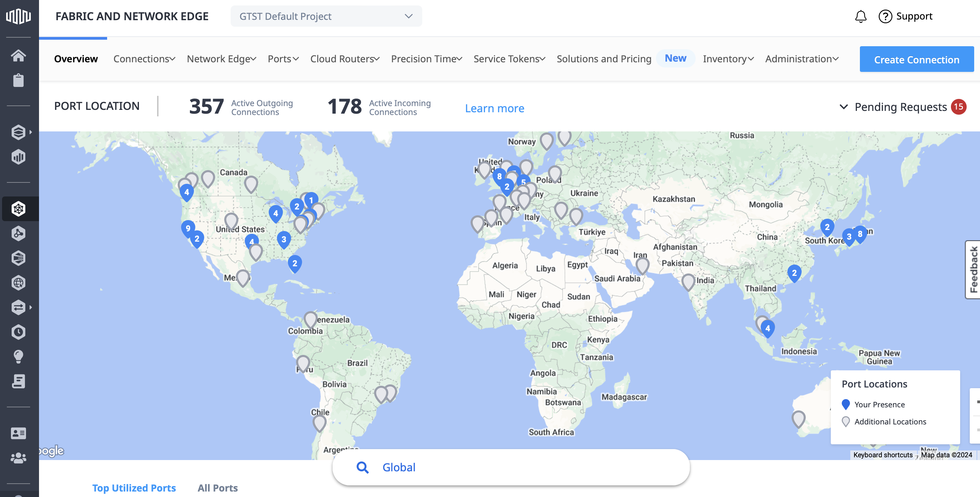Click the search magnifier in Global box

pyautogui.click(x=363, y=467)
